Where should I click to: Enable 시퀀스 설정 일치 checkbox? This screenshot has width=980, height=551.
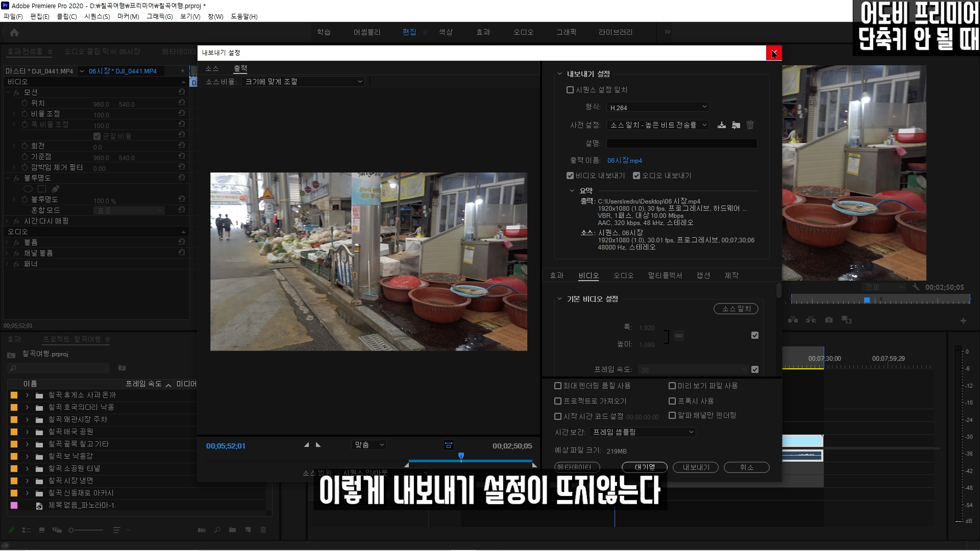(570, 90)
